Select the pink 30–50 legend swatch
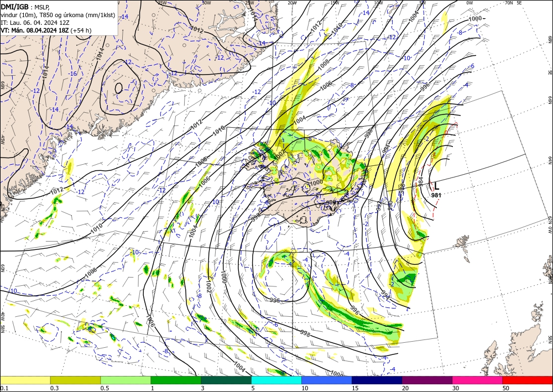This screenshot has width=553, height=392. (x=478, y=380)
